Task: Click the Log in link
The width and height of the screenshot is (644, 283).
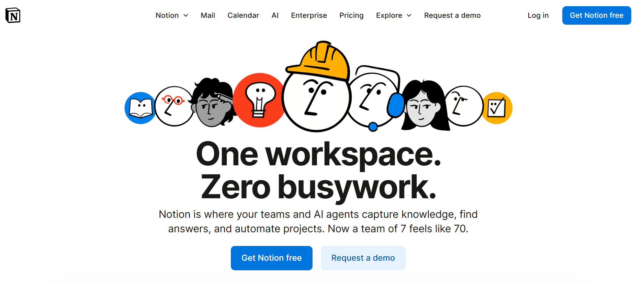Action: [x=538, y=15]
